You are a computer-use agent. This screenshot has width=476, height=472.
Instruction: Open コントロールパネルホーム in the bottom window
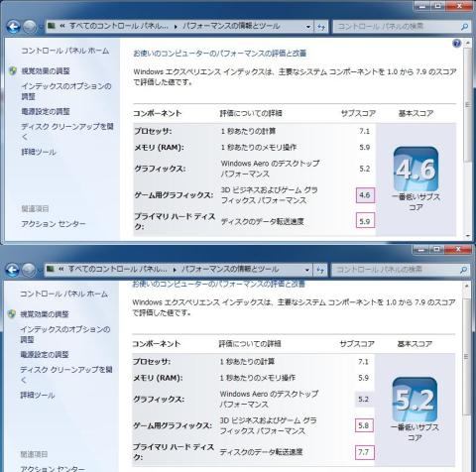[x=64, y=294]
